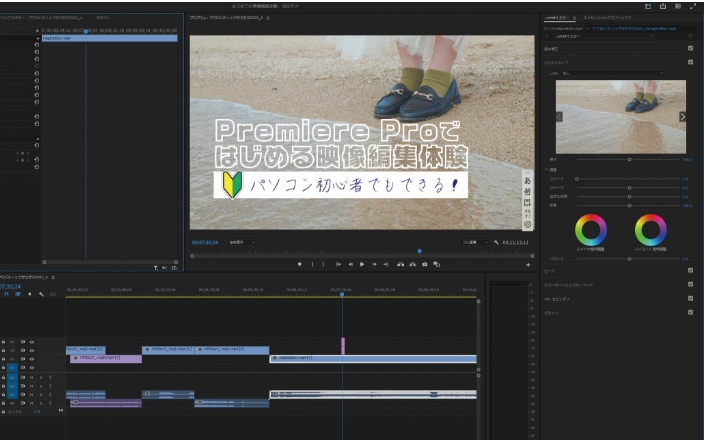
Task: Click the Go to In point icon
Action: [338, 264]
